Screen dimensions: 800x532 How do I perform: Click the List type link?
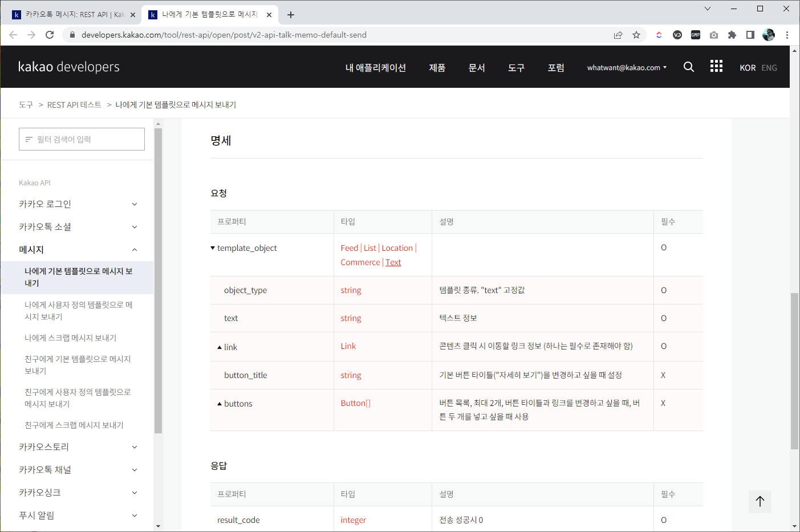pos(370,248)
